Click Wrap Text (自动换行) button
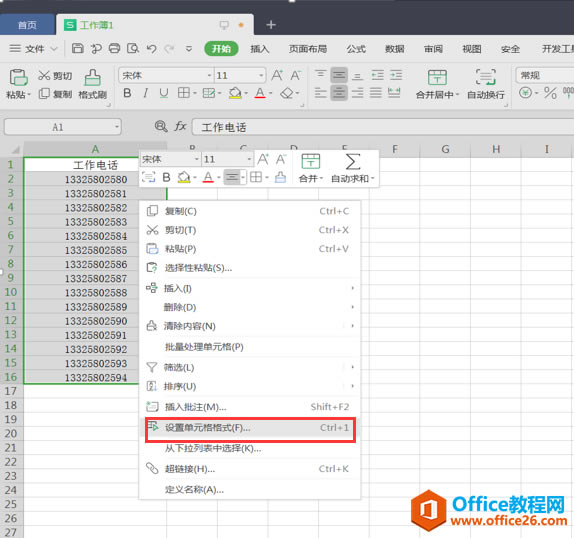The image size is (574, 538). click(x=486, y=84)
